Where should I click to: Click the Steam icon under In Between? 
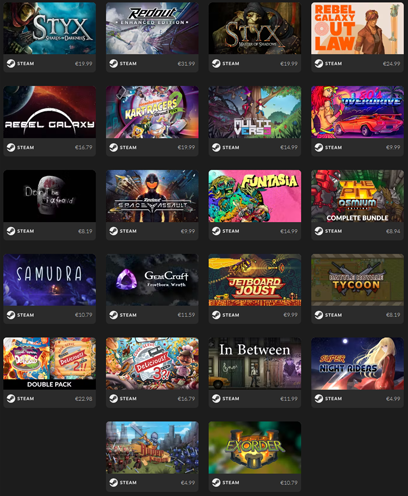(216, 399)
